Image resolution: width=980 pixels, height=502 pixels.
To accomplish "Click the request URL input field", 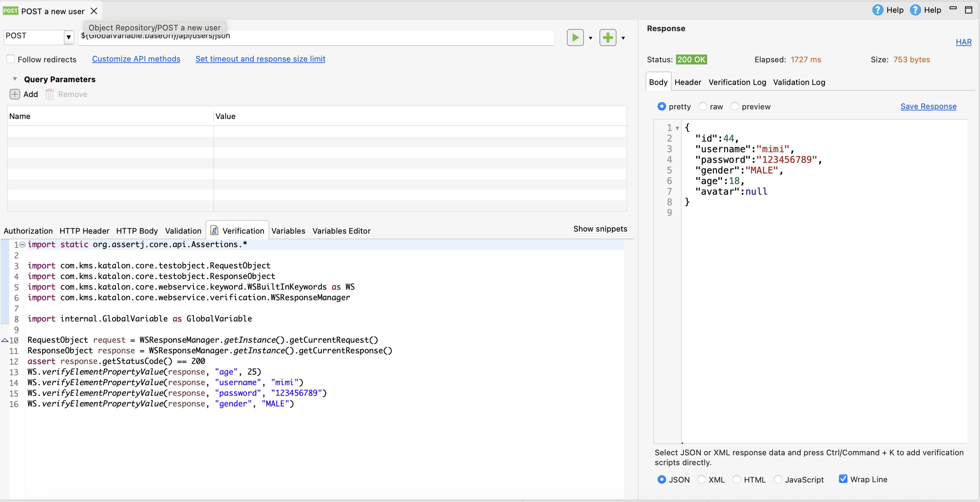I will point(316,38).
